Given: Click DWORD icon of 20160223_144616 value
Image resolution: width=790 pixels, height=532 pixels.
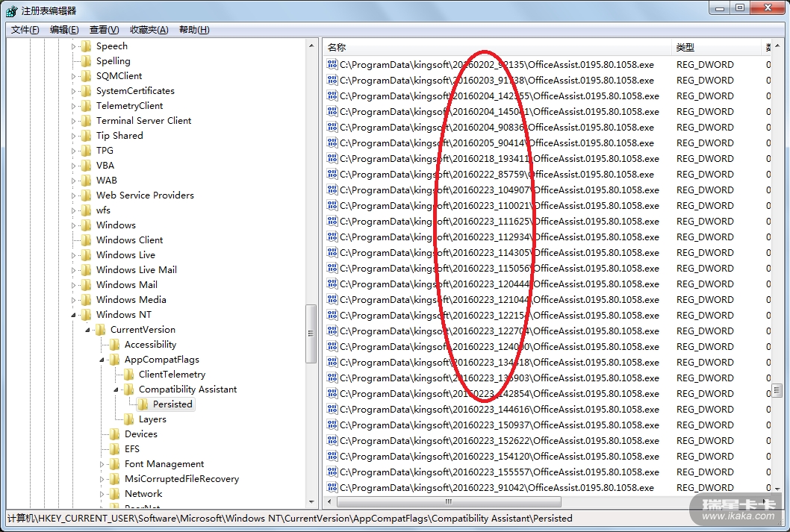Looking at the screenshot, I should [x=332, y=409].
